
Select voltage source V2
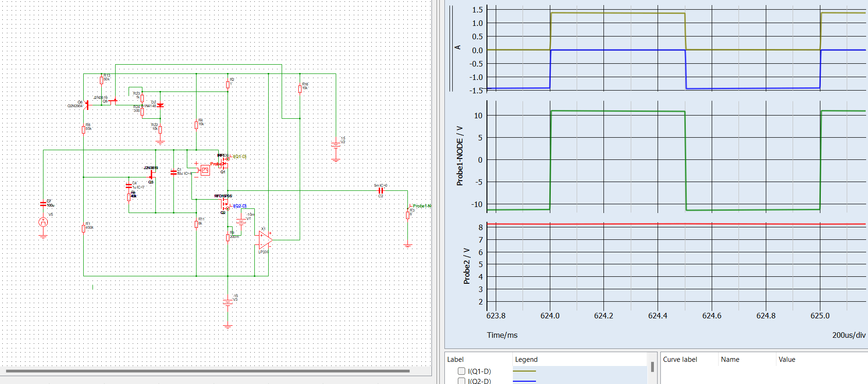tap(336, 145)
